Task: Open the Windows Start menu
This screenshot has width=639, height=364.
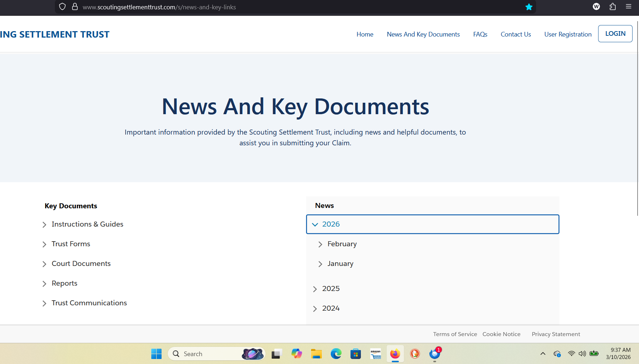Action: point(156,354)
